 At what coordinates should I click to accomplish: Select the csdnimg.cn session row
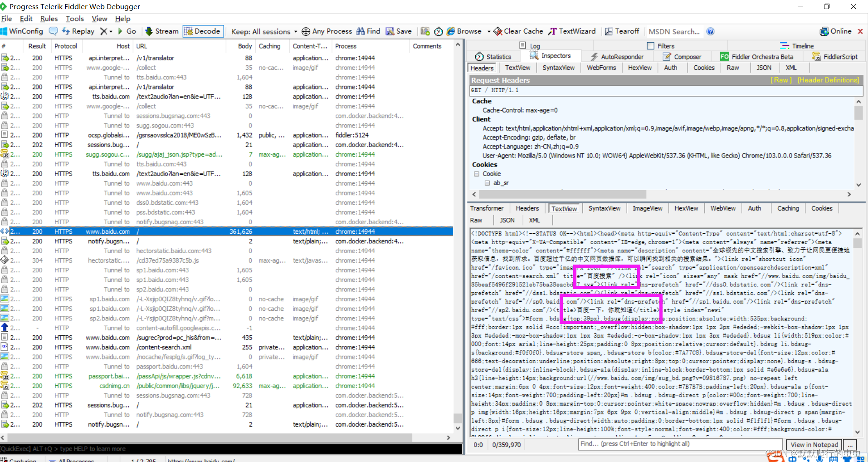pyautogui.click(x=227, y=386)
